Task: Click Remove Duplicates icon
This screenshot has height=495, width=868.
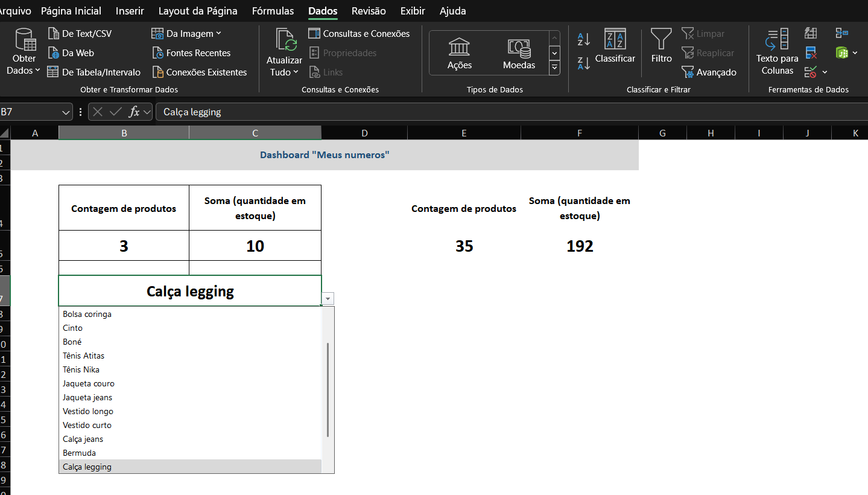Action: (x=811, y=53)
